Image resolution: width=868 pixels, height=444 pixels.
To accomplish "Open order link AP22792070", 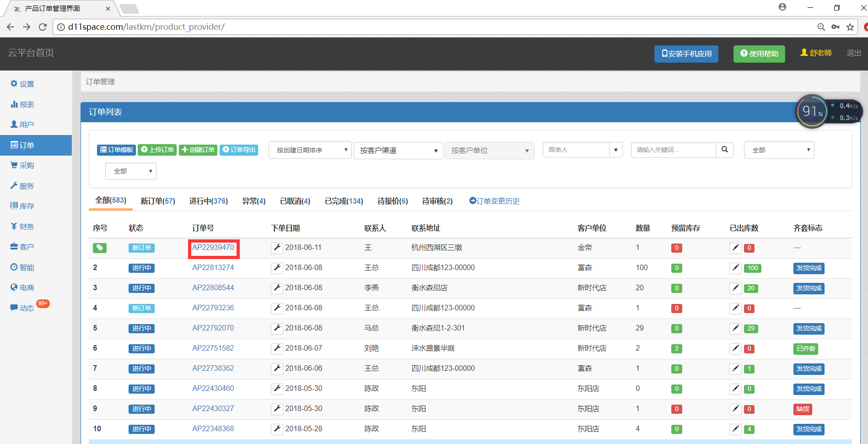I will [213, 328].
